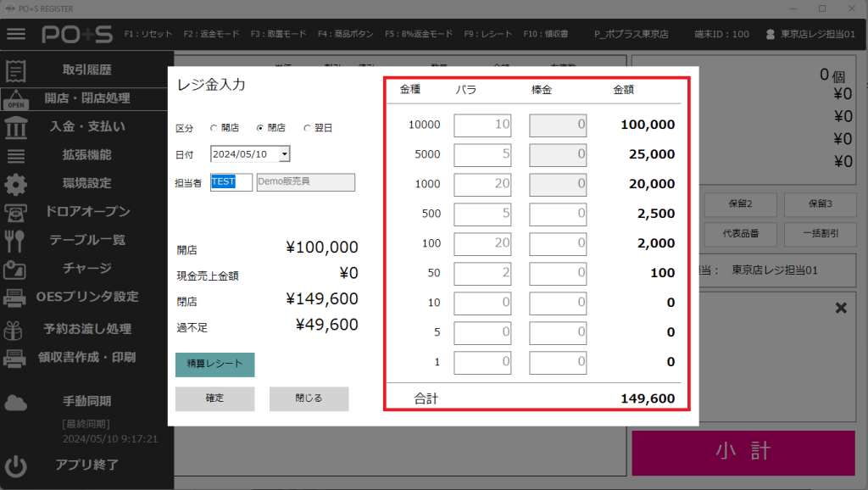Screen dimensions: 868x490
Task: Click the telephone icon for ドロアオープン
Action: (x=16, y=212)
